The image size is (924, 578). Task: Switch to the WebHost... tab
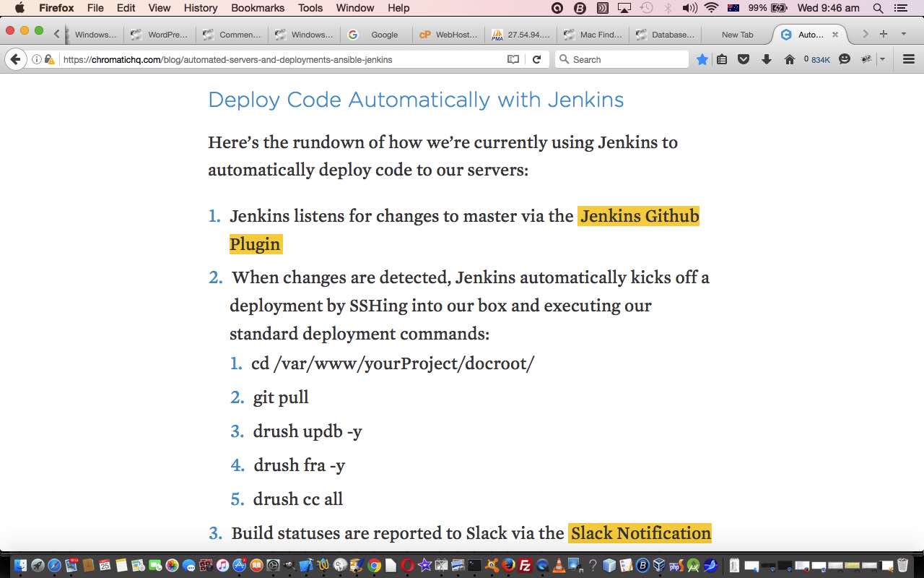448,34
